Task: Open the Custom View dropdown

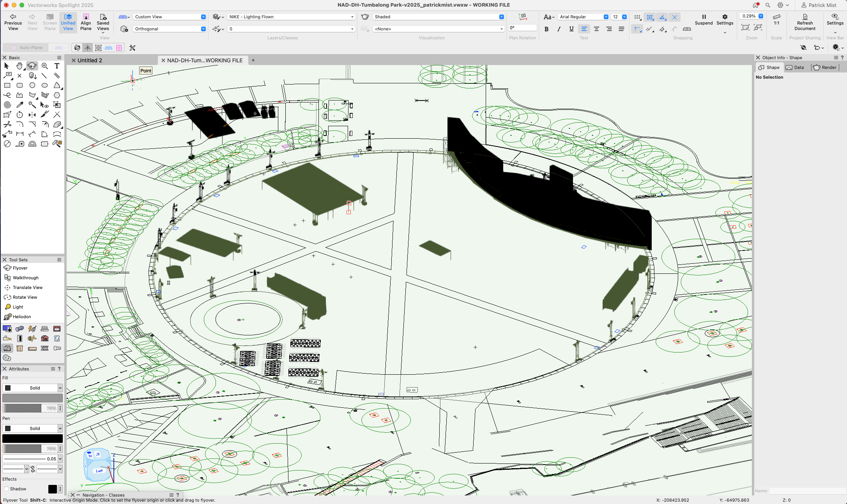Action: tap(170, 17)
